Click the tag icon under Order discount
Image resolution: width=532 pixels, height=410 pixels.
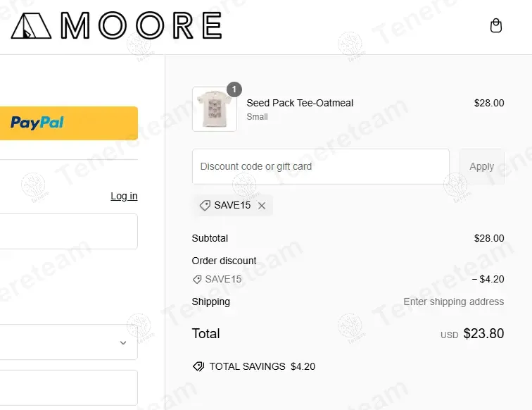pyautogui.click(x=197, y=280)
